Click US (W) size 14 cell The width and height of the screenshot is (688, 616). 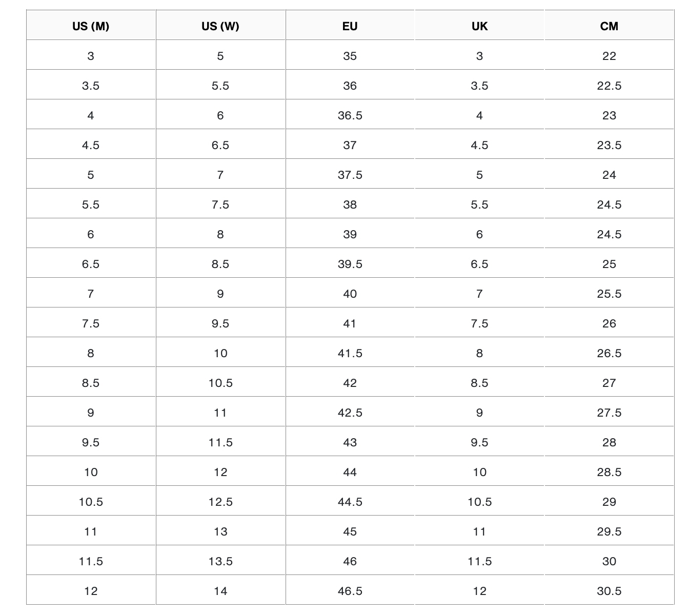(x=220, y=591)
